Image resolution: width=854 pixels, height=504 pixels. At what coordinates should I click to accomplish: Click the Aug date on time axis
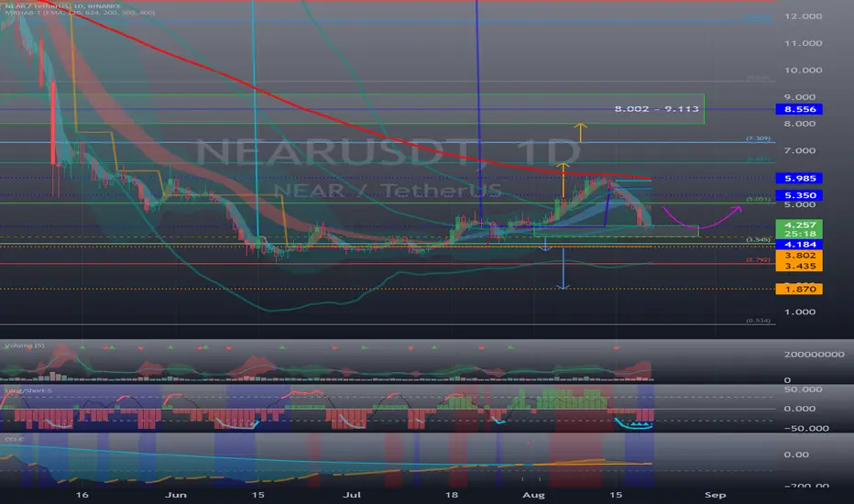coord(533,495)
